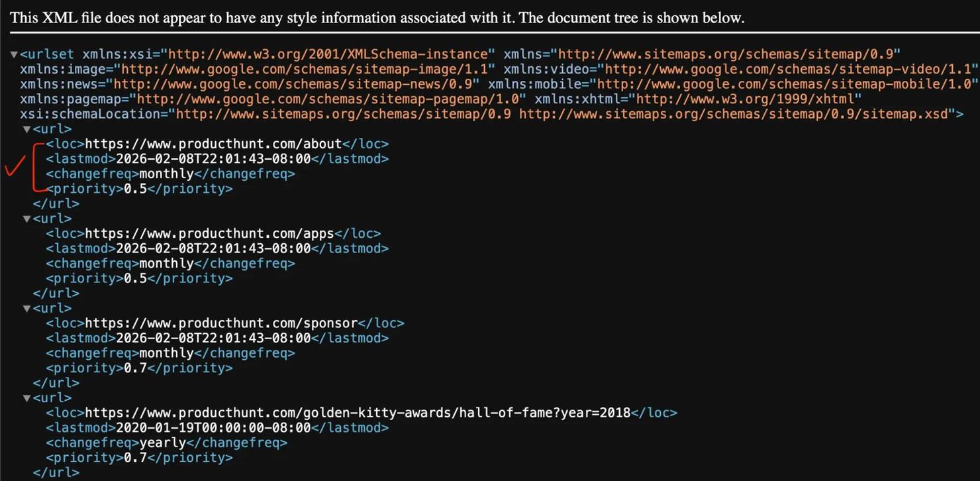Collapse the url node for the sponsor page
Screen dimensions: 980x481
click(27, 308)
